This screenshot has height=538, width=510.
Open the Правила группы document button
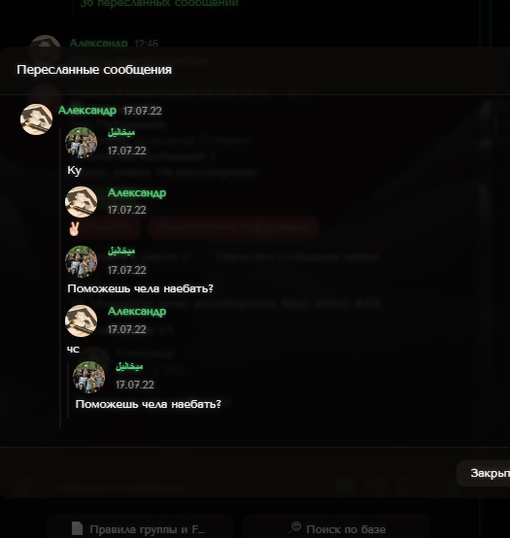(140, 527)
